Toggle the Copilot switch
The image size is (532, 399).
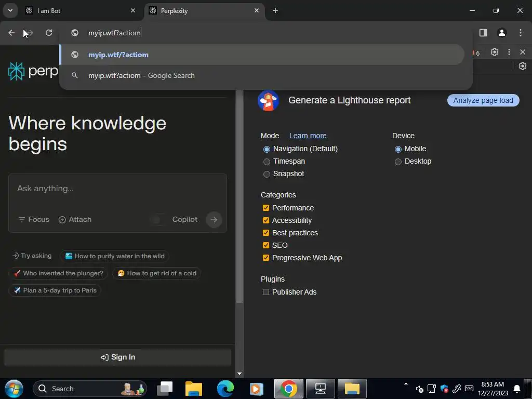158,220
